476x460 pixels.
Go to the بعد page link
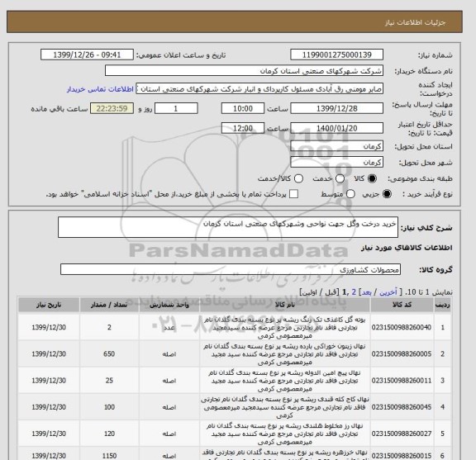pyautogui.click(x=366, y=292)
